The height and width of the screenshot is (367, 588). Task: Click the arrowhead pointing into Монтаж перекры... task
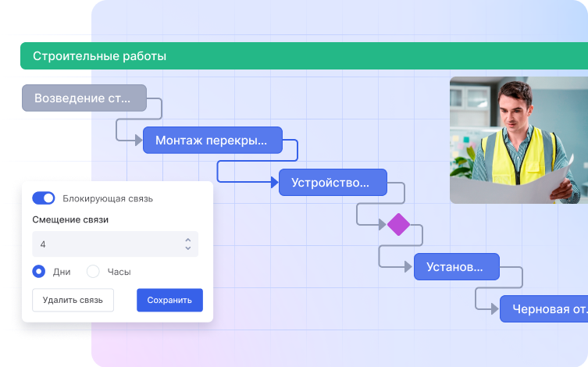(138, 141)
